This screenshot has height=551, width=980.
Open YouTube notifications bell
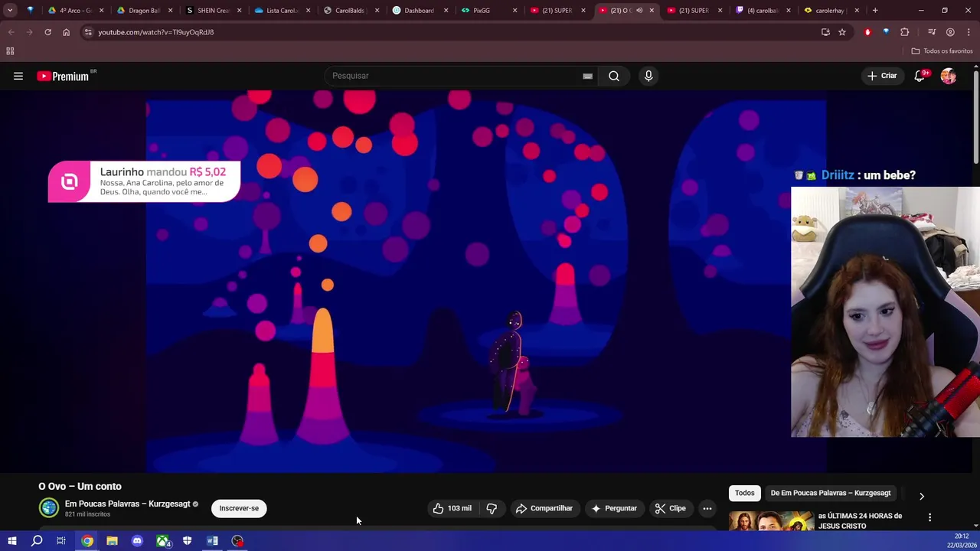point(920,76)
